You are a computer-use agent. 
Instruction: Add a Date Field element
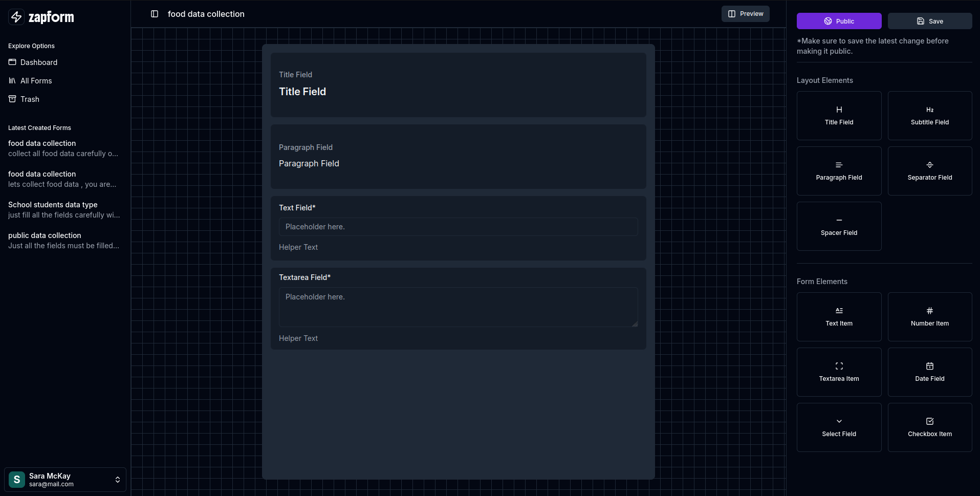(x=929, y=372)
